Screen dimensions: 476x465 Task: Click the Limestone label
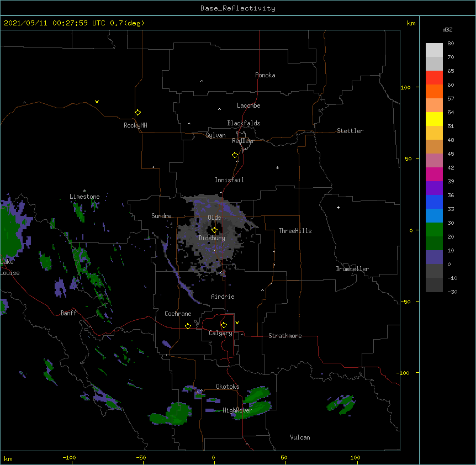(x=84, y=197)
